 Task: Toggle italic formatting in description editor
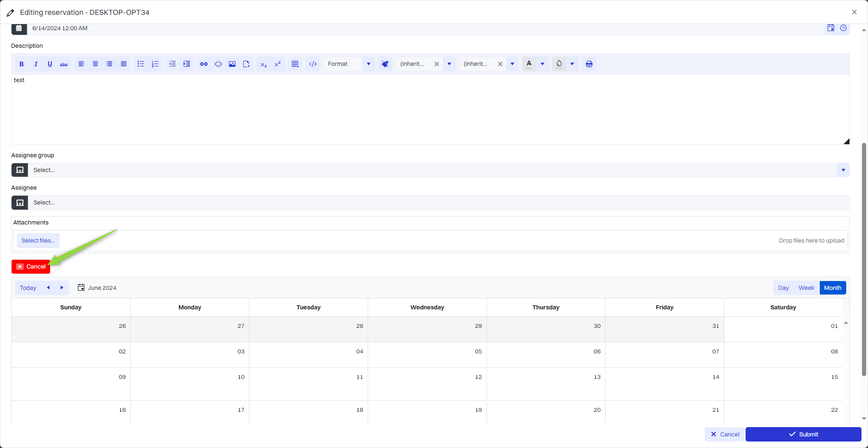pyautogui.click(x=36, y=64)
